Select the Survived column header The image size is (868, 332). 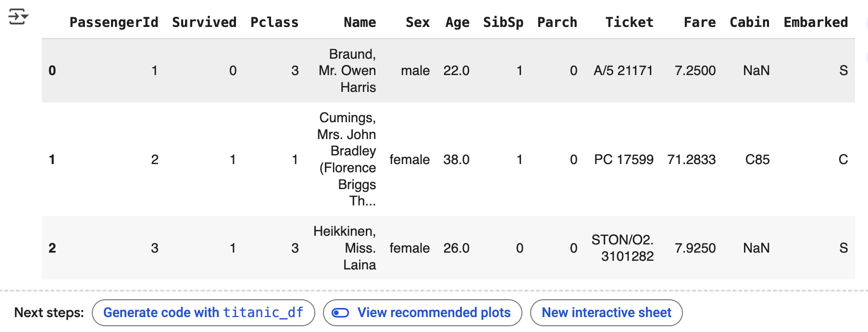point(204,22)
